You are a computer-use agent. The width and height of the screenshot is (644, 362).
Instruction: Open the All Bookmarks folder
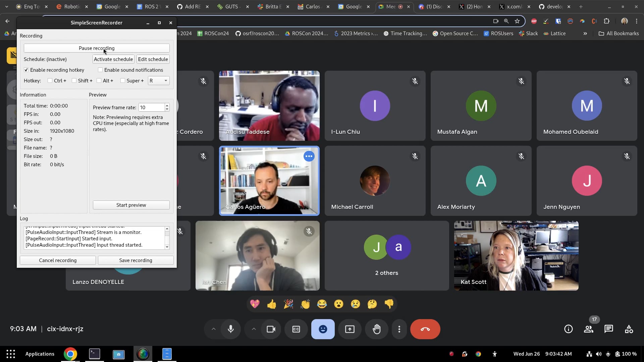pos(619,34)
